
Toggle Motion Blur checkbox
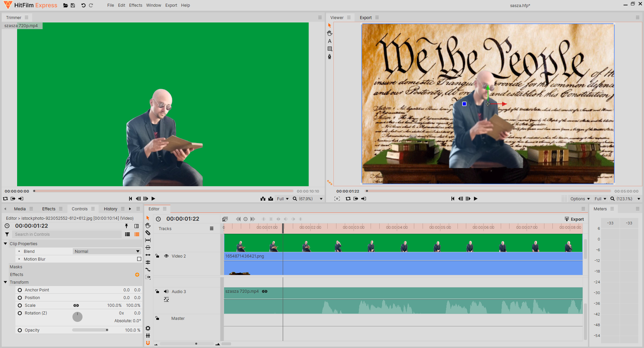[139, 259]
